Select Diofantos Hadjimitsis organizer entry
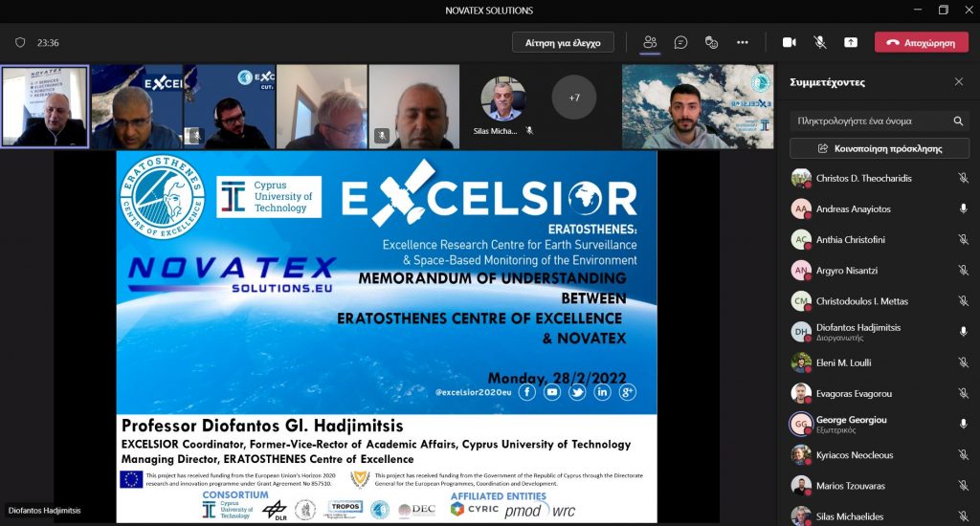980x526 pixels. pyautogui.click(x=880, y=332)
